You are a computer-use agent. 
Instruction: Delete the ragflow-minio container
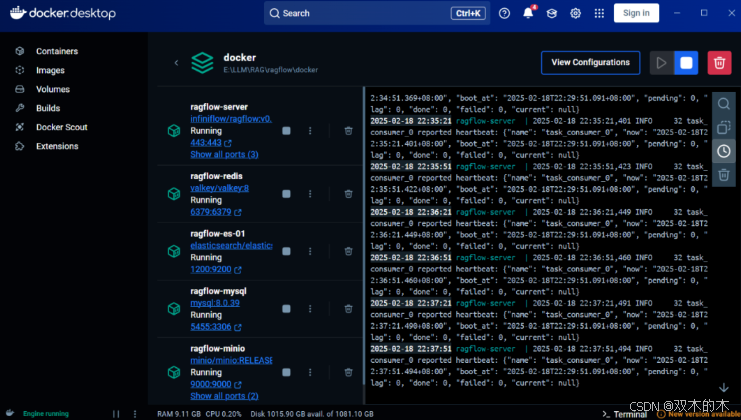[x=348, y=372]
